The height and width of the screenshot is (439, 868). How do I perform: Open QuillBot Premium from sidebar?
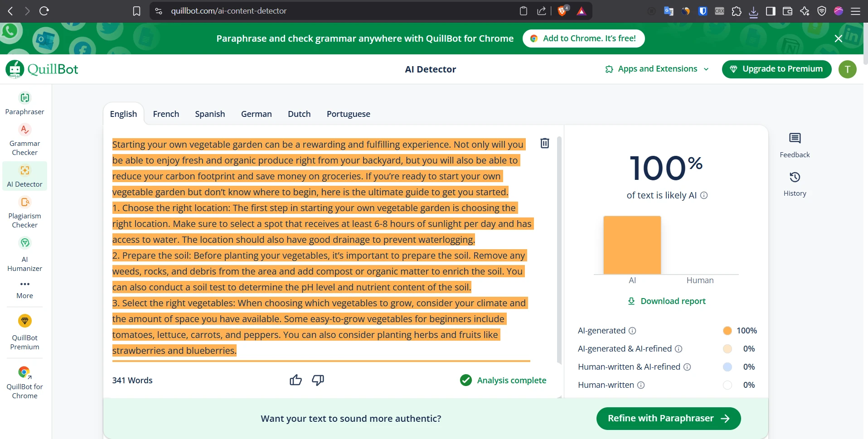pyautogui.click(x=24, y=332)
